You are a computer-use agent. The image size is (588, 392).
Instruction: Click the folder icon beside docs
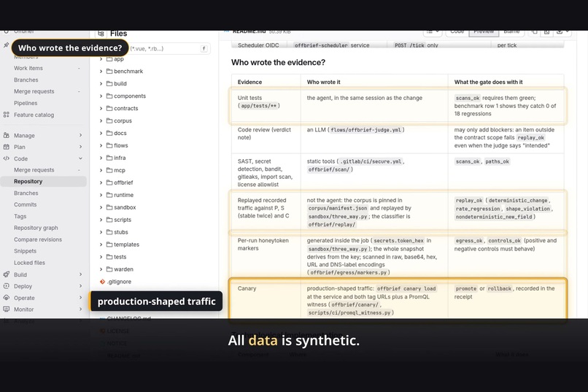(x=109, y=133)
